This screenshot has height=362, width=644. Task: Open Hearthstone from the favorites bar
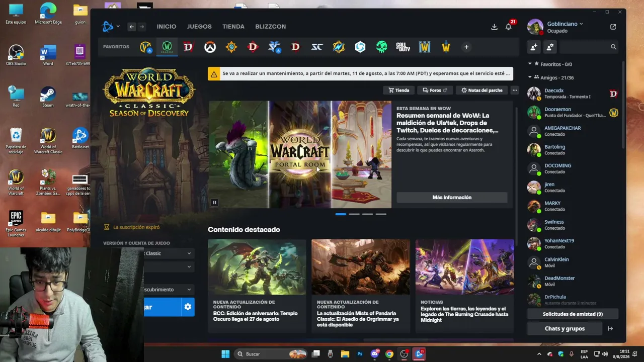(231, 47)
